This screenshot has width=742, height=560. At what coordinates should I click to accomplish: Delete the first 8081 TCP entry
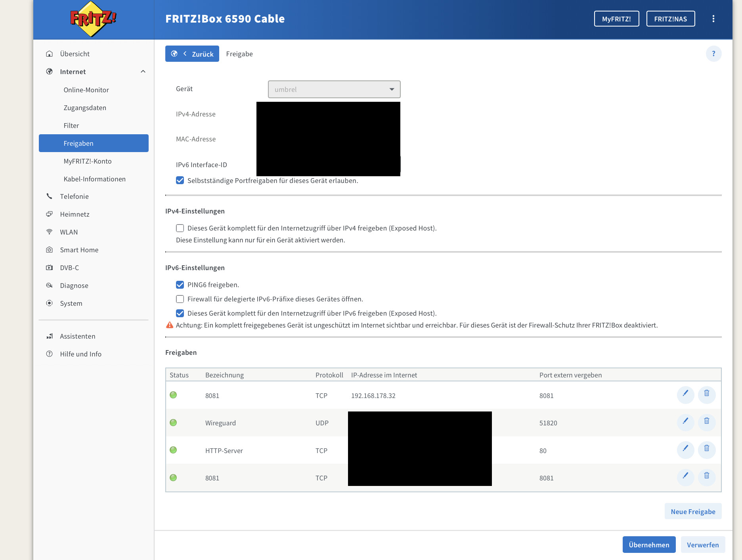click(x=707, y=395)
